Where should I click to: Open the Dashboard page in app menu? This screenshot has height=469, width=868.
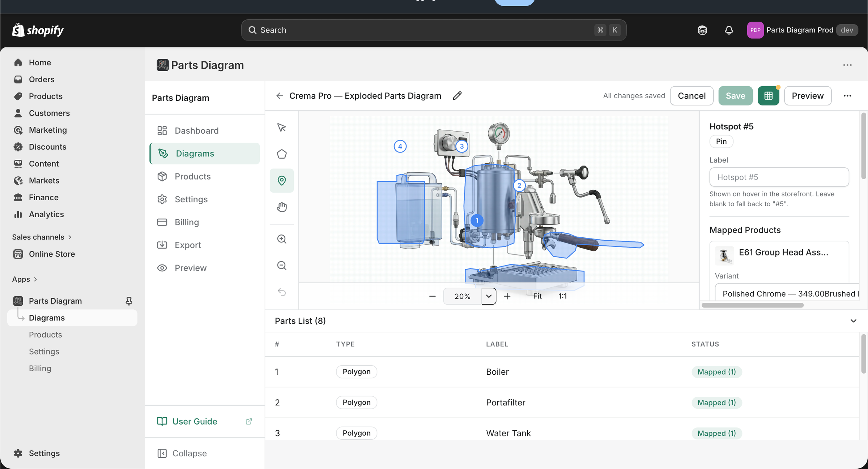tap(205, 130)
